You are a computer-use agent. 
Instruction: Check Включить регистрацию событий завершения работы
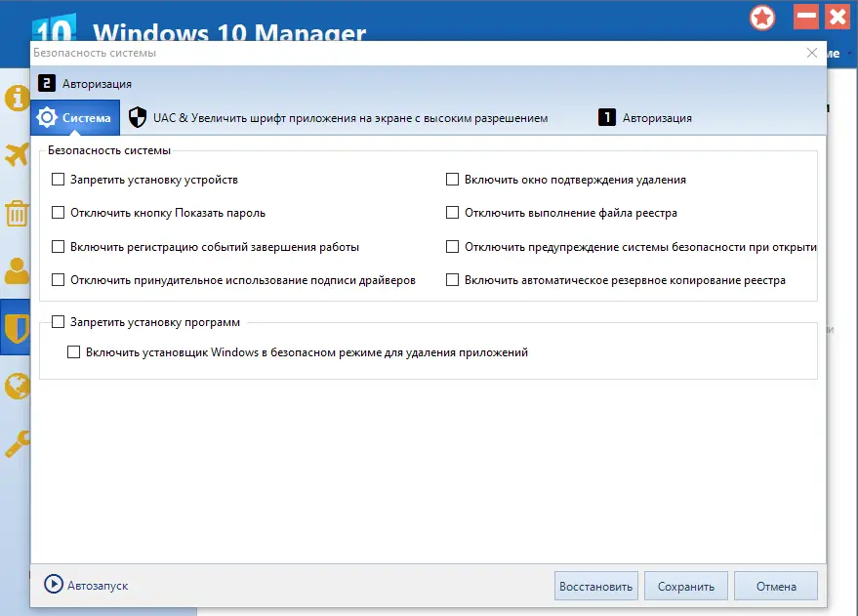coord(58,247)
